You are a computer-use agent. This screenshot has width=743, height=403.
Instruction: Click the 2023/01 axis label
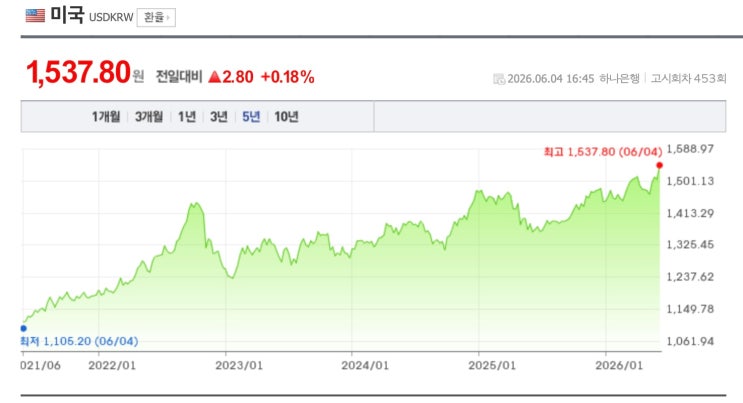pos(238,366)
